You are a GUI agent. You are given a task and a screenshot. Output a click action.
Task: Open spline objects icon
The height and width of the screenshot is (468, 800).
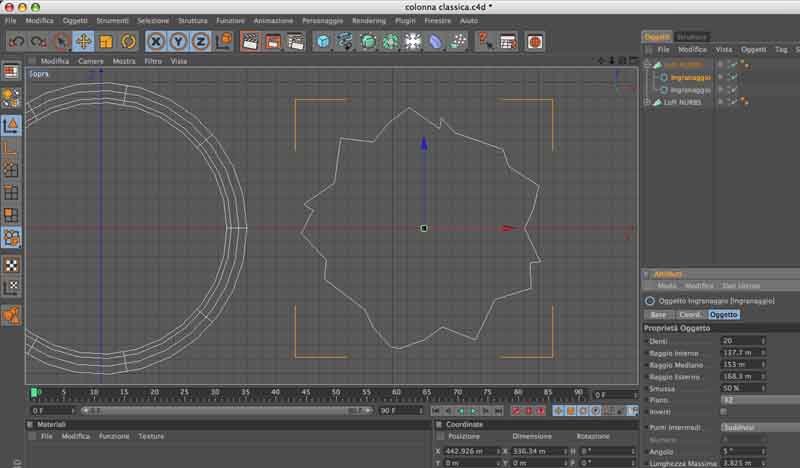point(345,42)
